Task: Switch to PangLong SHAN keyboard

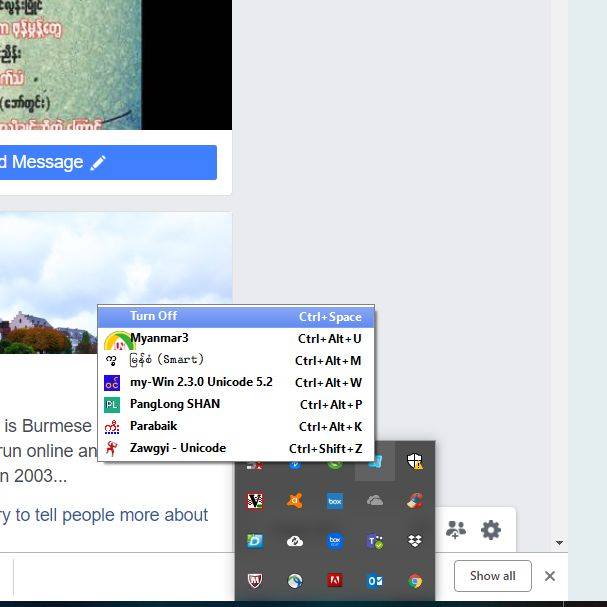Action: [x=236, y=405]
